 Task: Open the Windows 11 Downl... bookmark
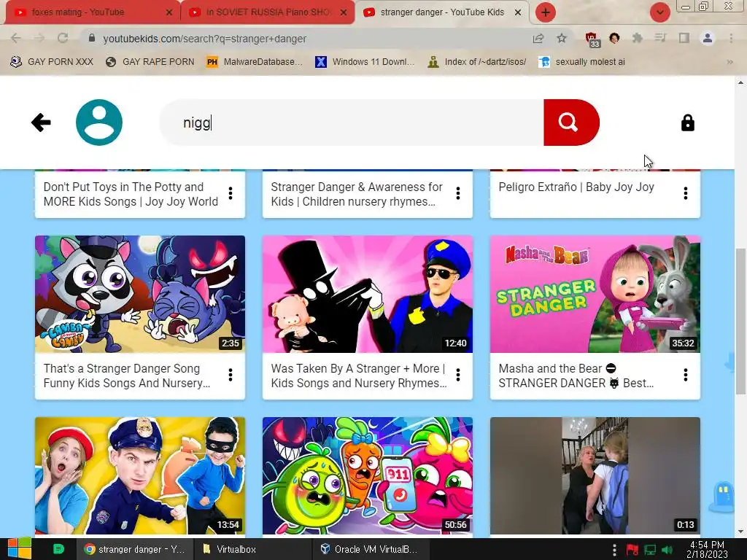click(x=365, y=62)
